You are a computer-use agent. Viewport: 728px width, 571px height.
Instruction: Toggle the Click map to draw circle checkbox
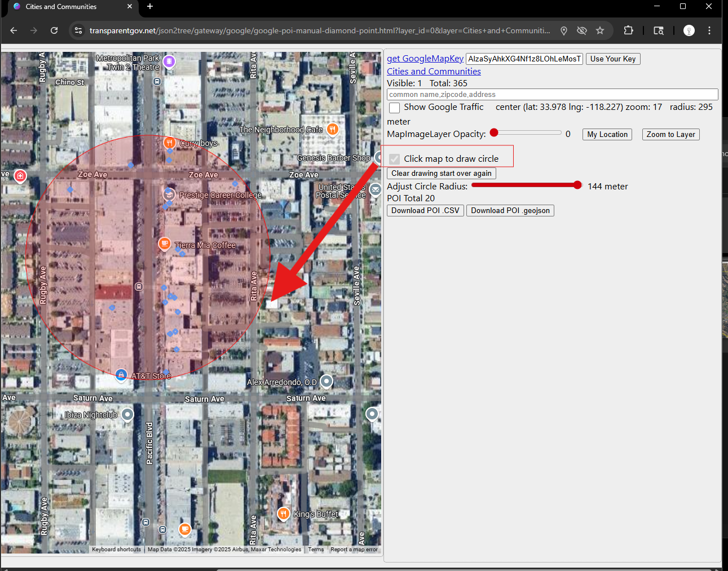pyautogui.click(x=395, y=159)
